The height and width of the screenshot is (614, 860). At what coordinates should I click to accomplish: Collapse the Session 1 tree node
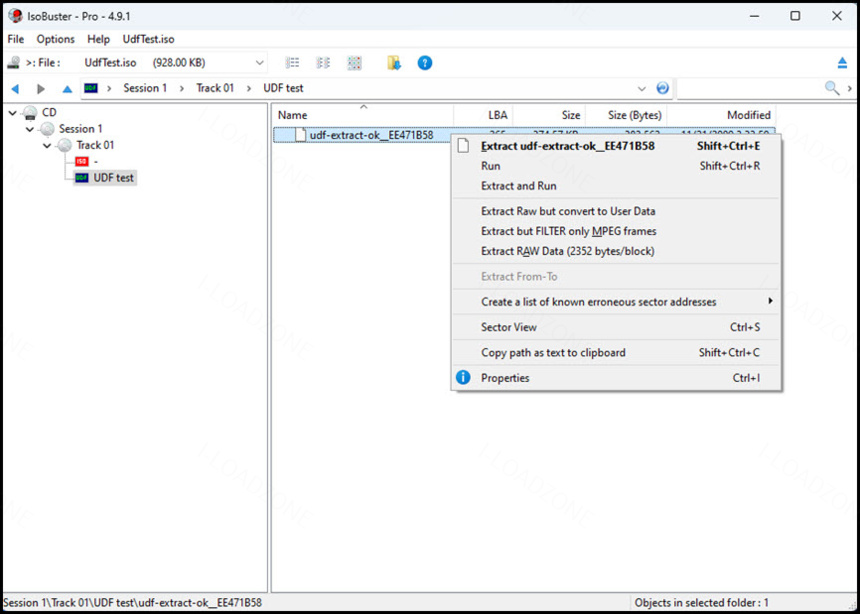30,129
